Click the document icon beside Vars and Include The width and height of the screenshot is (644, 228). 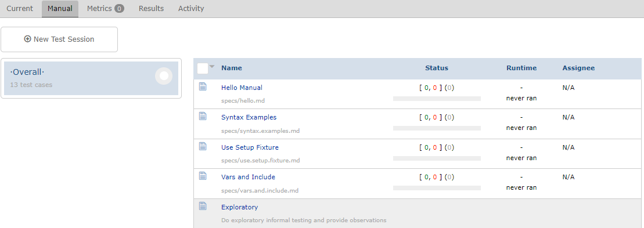[203, 176]
